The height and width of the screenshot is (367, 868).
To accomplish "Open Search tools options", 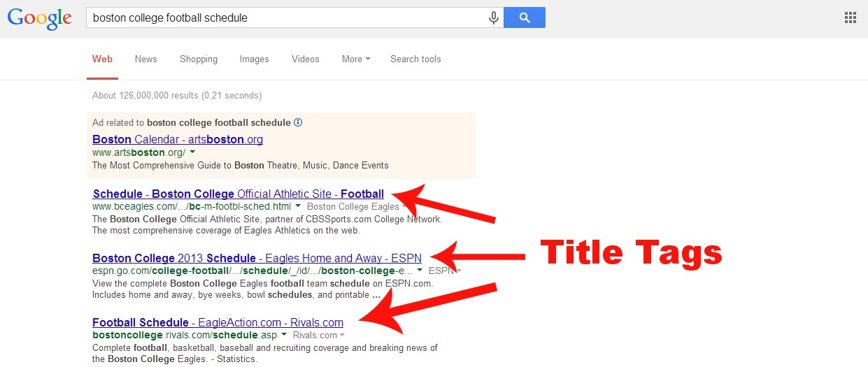I will pyautogui.click(x=415, y=59).
